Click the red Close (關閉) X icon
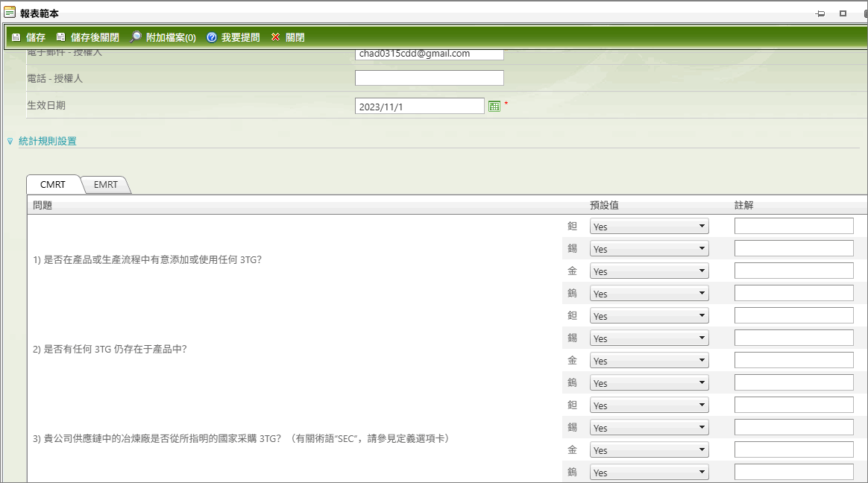868x483 pixels. pyautogui.click(x=275, y=37)
